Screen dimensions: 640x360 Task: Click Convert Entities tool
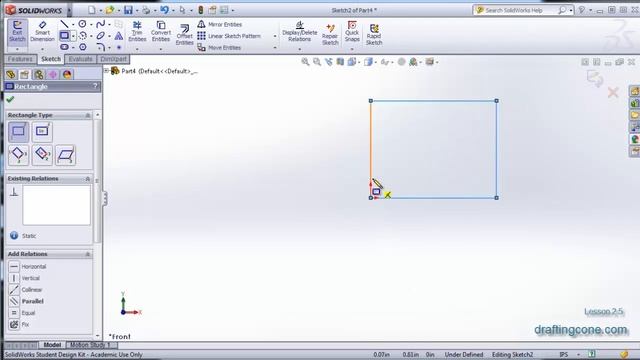coord(161,31)
